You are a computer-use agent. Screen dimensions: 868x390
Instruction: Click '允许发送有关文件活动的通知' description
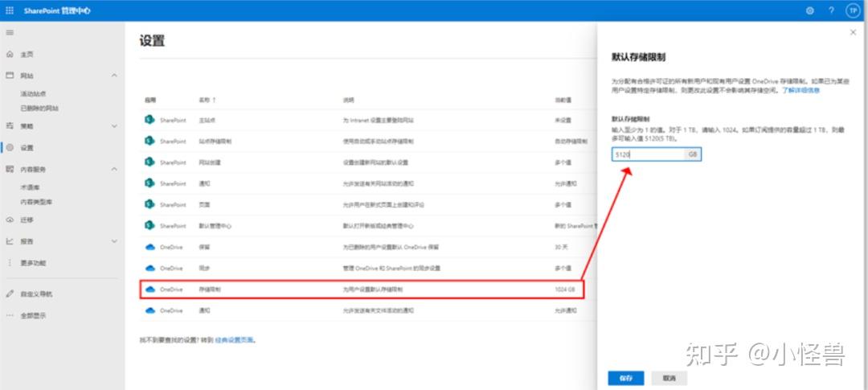pos(378,310)
